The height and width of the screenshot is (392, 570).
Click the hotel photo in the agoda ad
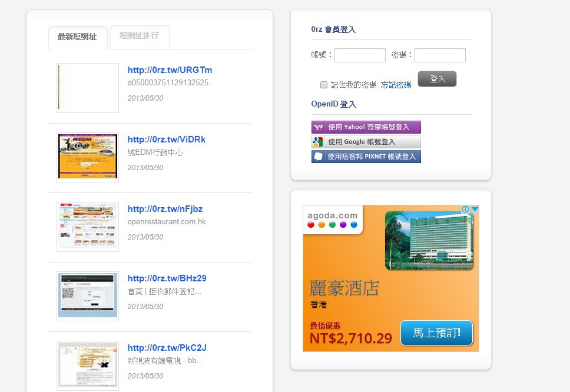[429, 240]
